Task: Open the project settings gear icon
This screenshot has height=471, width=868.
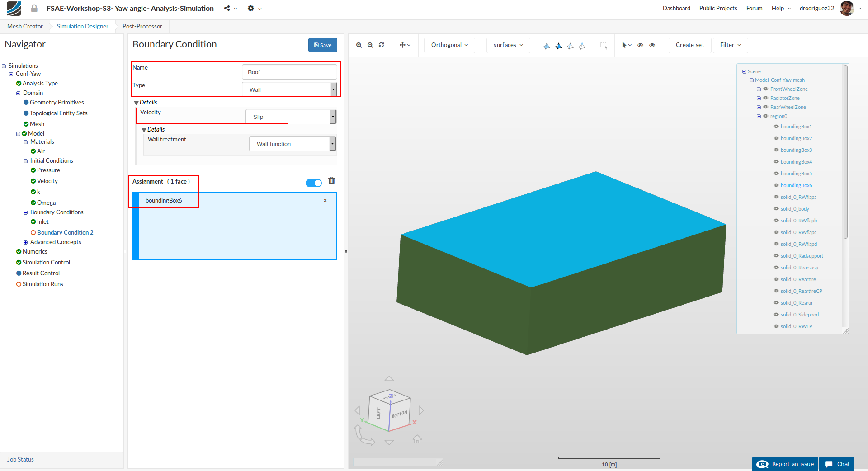Action: [251, 9]
